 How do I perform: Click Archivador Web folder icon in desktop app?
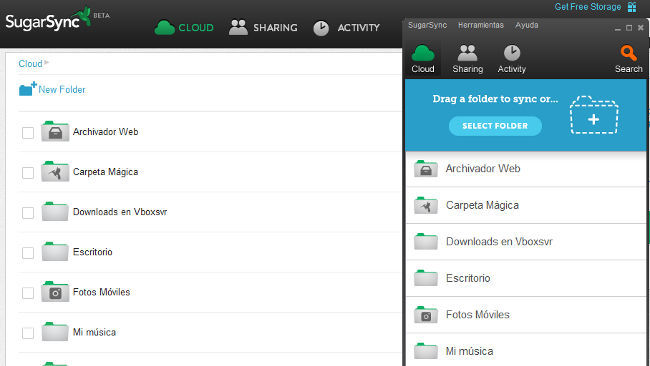[426, 168]
